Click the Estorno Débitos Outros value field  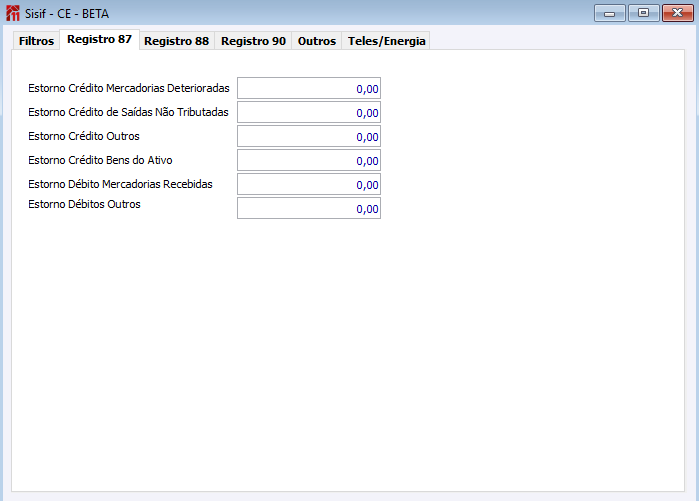(309, 209)
